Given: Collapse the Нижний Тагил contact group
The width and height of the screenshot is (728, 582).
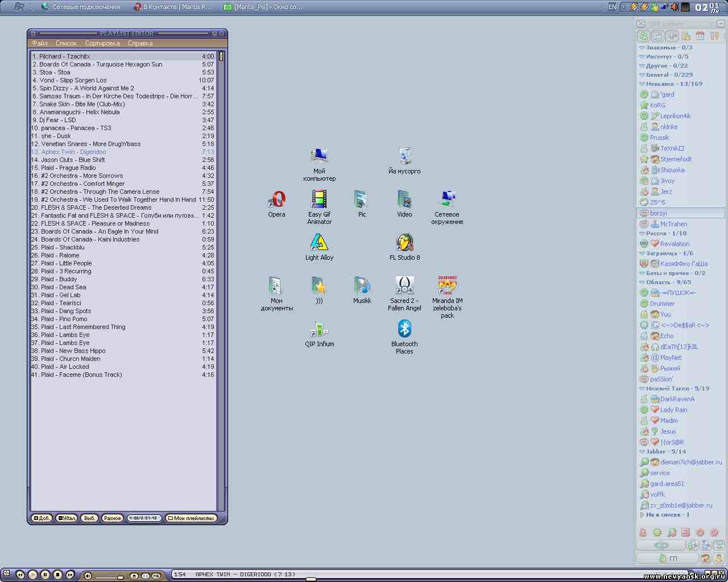Looking at the screenshot, I should [x=642, y=389].
